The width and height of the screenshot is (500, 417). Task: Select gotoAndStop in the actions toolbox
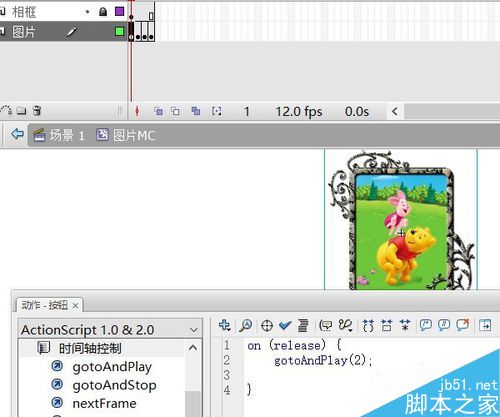114,385
